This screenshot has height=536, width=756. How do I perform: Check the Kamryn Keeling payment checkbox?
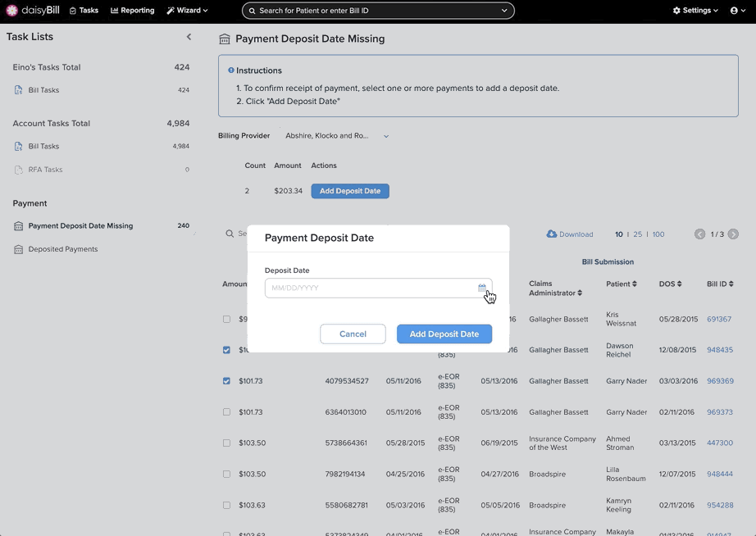point(226,505)
